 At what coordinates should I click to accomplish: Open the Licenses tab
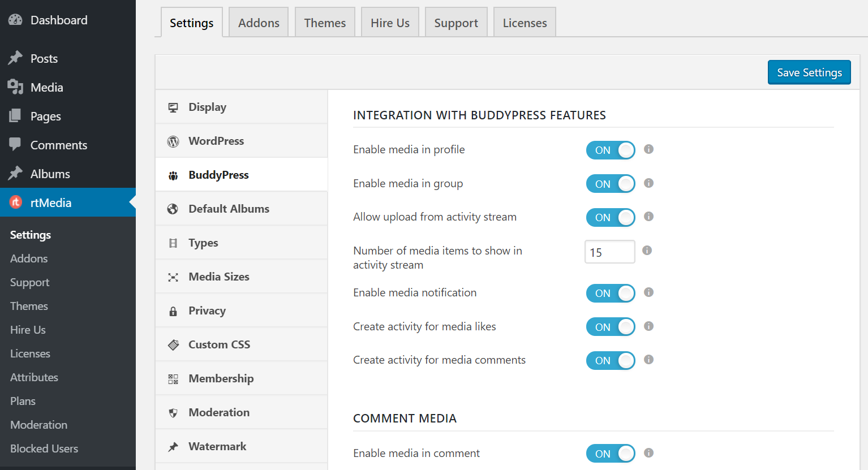pos(525,22)
